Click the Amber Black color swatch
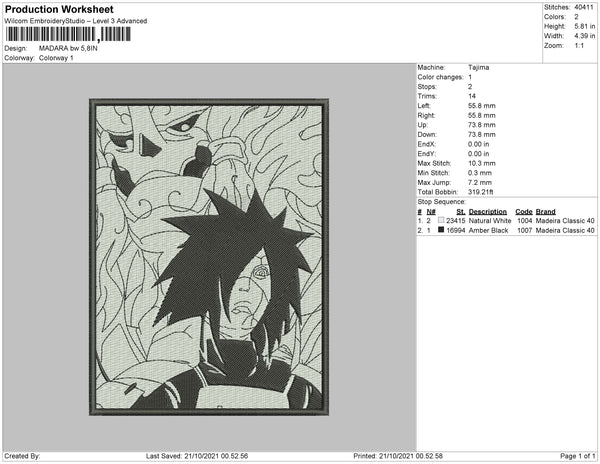This screenshot has width=600, height=464. pyautogui.click(x=441, y=230)
